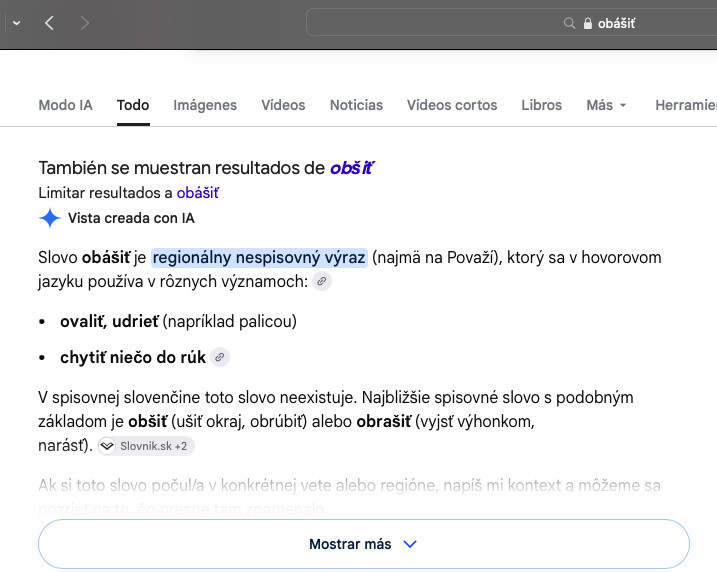The height and width of the screenshot is (572, 717).
Task: Follow the suggested obšiť results link
Action: 352,168
